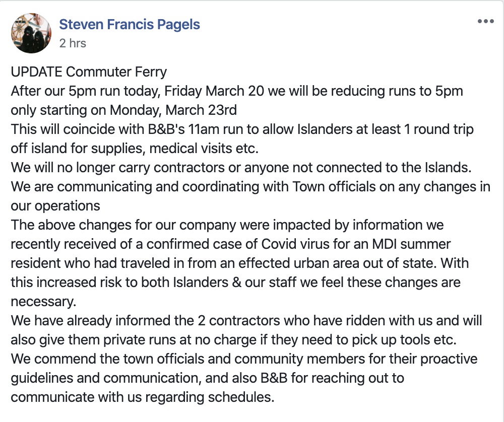The width and height of the screenshot is (504, 422).
Task: Click the line mentioning Friday March 20
Action: (237, 91)
